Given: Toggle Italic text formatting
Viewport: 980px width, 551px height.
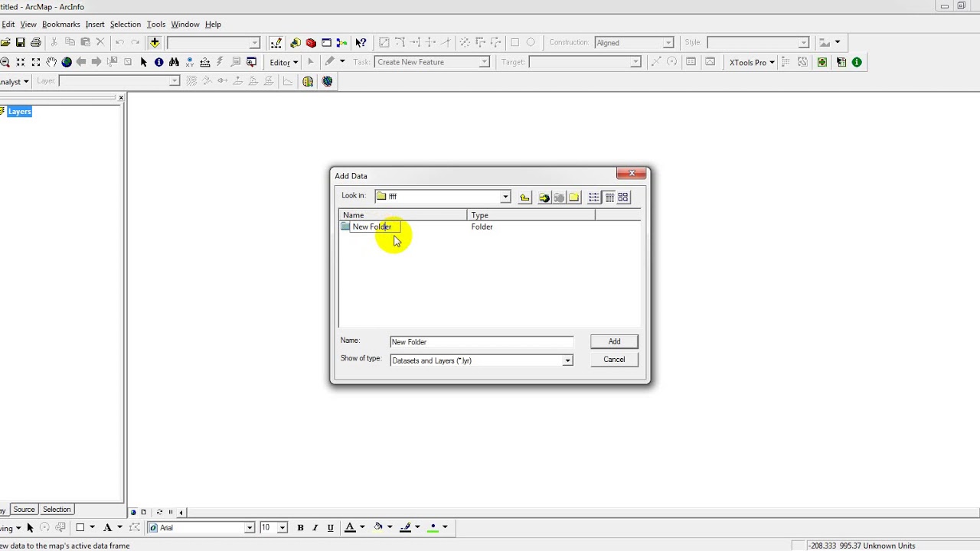Looking at the screenshot, I should (x=315, y=527).
